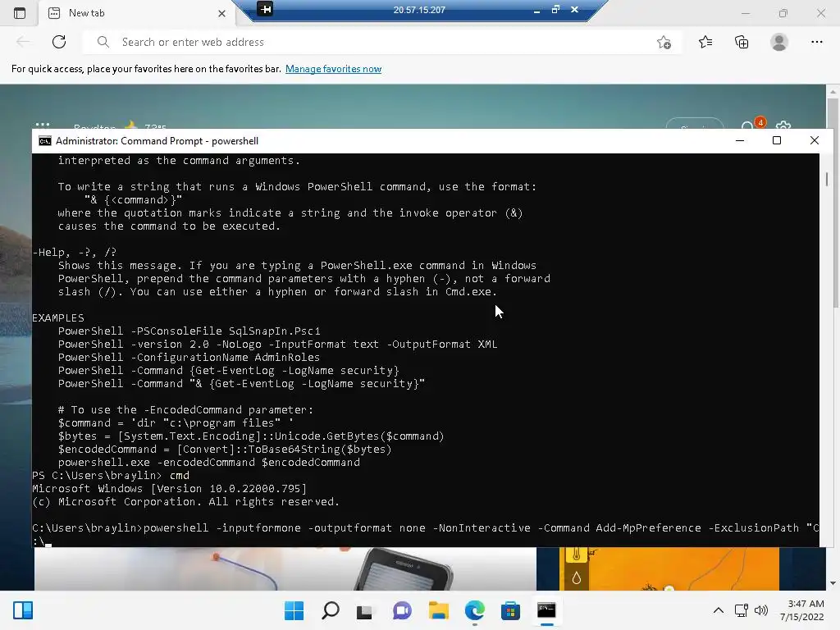Click the orange weather card thumbnail
The image size is (840, 630).
coord(669,568)
